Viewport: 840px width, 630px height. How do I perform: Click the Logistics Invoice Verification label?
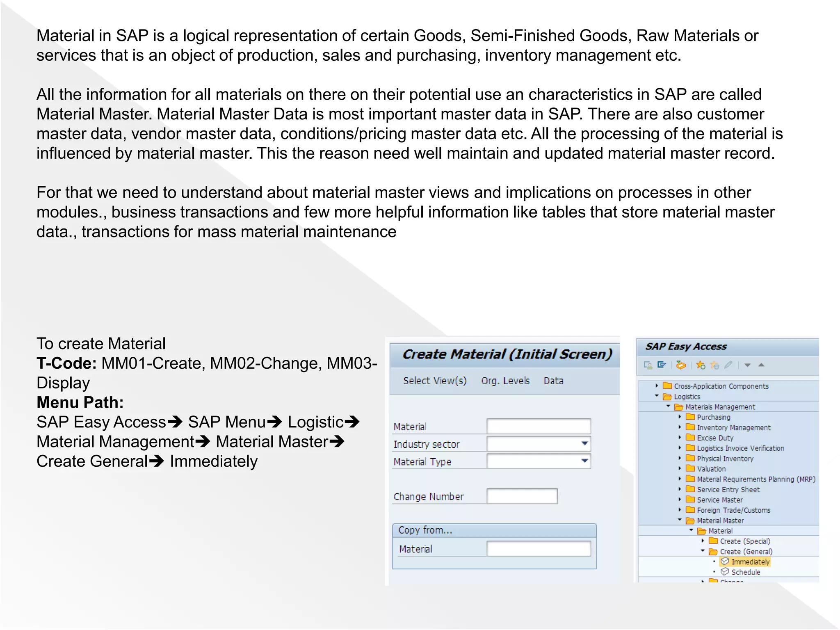[x=740, y=448]
